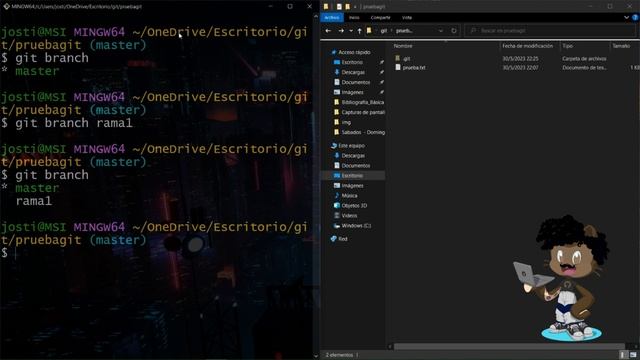Open the Compartir ribbon tab
This screenshot has width=640, height=360.
pyautogui.click(x=380, y=18)
